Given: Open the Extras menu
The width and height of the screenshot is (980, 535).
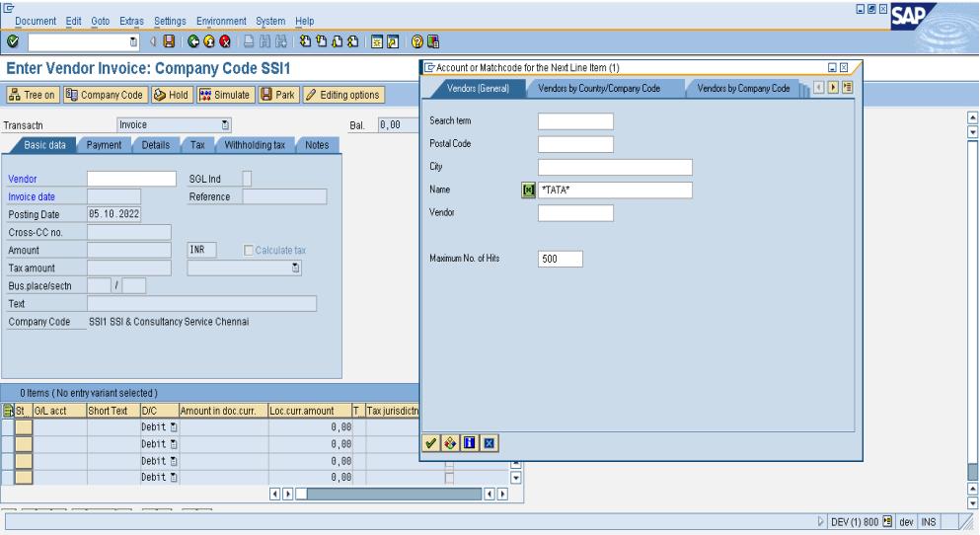Looking at the screenshot, I should [131, 21].
